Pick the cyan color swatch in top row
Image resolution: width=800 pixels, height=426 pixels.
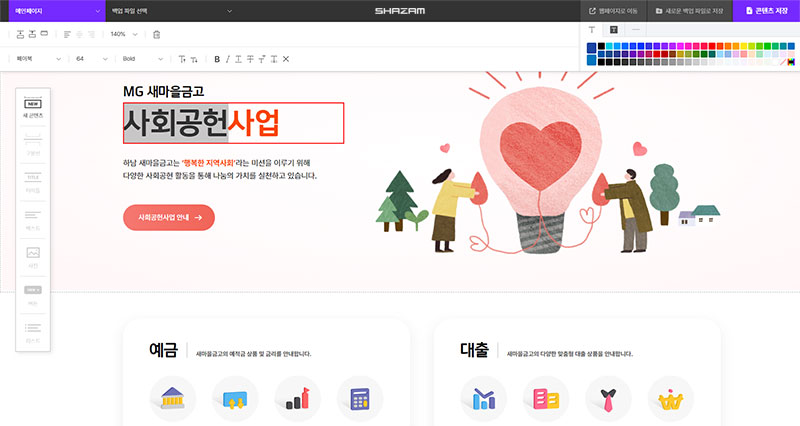pyautogui.click(x=609, y=46)
